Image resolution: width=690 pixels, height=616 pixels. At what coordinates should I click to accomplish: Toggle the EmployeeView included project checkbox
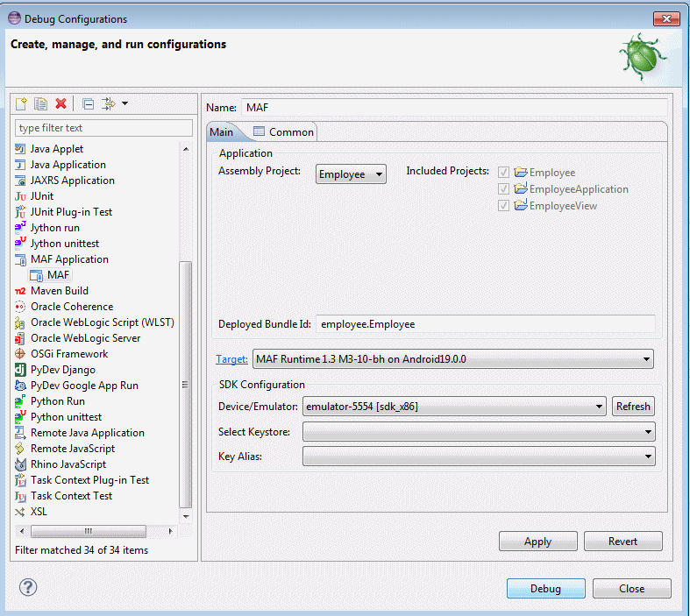point(503,205)
